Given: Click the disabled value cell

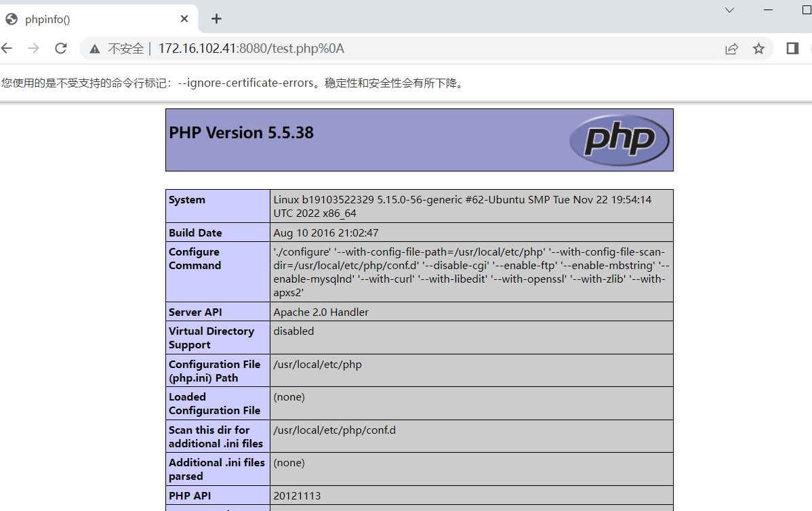Looking at the screenshot, I should pyautogui.click(x=471, y=338).
